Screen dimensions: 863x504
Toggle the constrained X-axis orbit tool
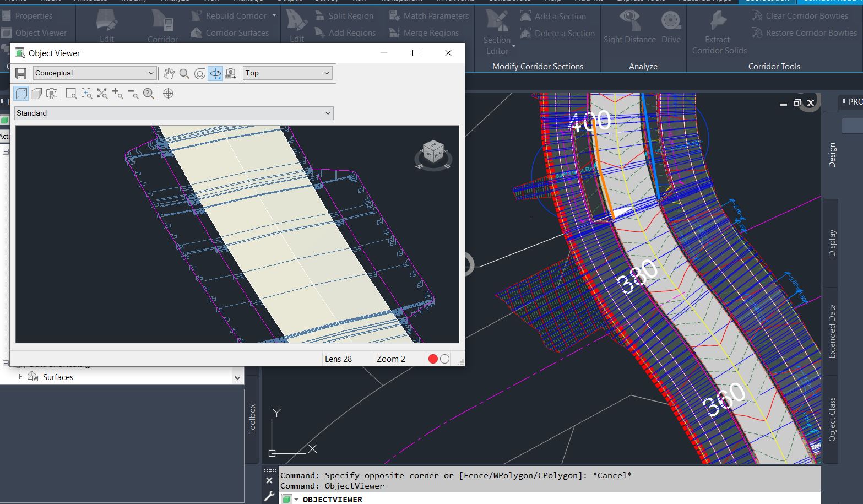point(215,73)
